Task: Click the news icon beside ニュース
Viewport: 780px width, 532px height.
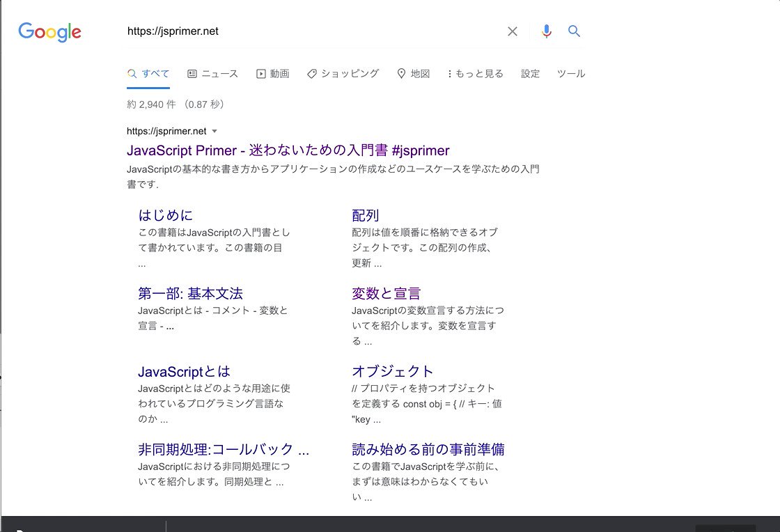Action: pos(192,74)
